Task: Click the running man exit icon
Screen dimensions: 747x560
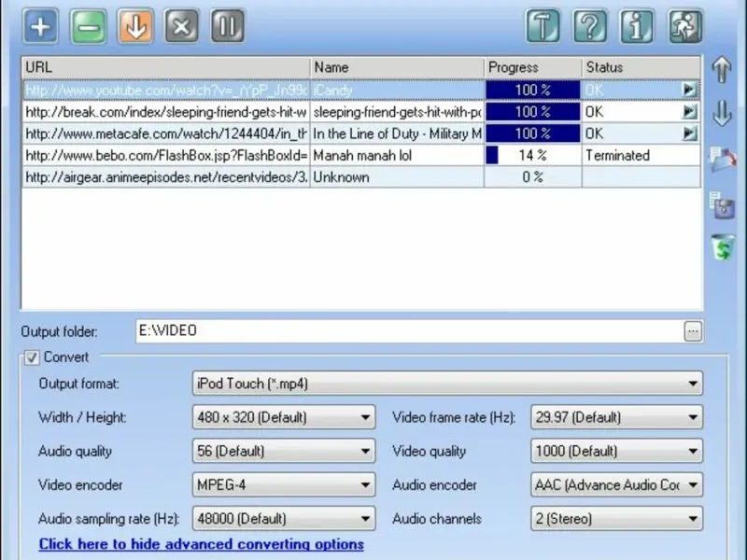Action: 685,26
